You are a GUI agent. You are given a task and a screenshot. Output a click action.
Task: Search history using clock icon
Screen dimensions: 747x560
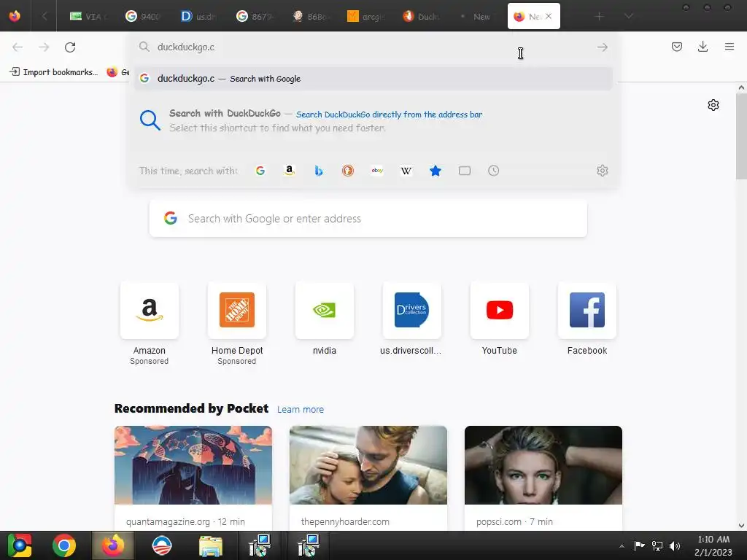pos(494,171)
